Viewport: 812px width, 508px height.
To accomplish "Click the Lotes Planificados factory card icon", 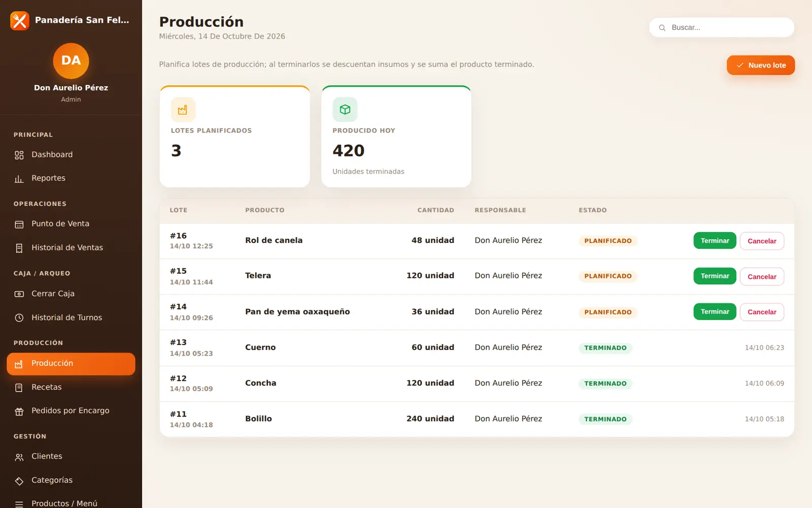I will coord(183,109).
